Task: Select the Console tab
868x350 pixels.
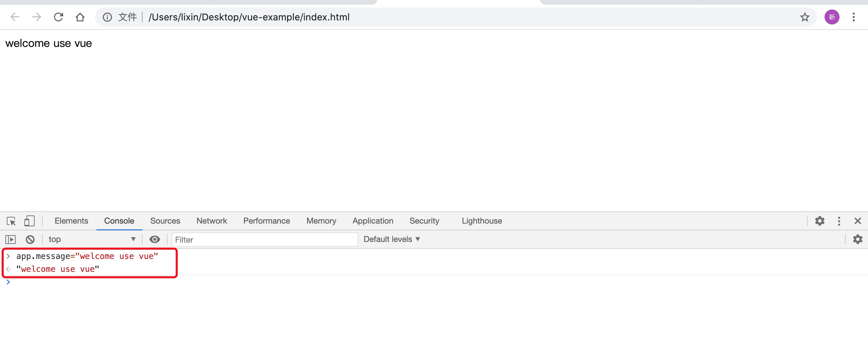Action: [119, 221]
